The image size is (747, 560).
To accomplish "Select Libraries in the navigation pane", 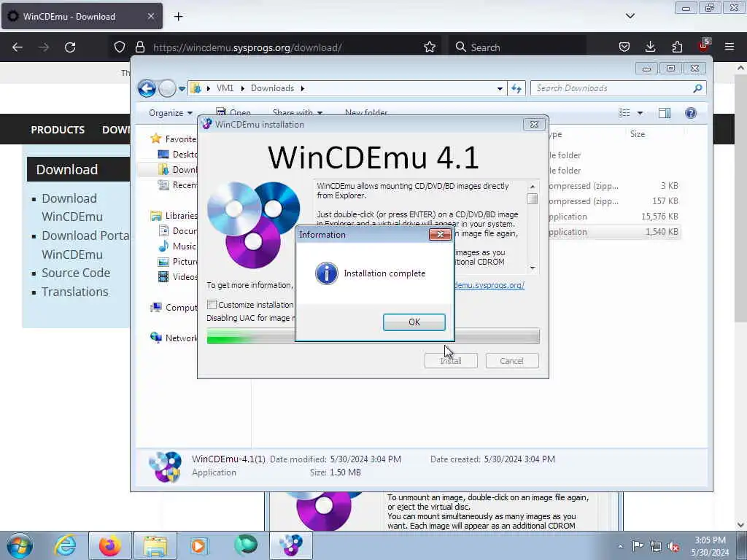I will pos(174,216).
